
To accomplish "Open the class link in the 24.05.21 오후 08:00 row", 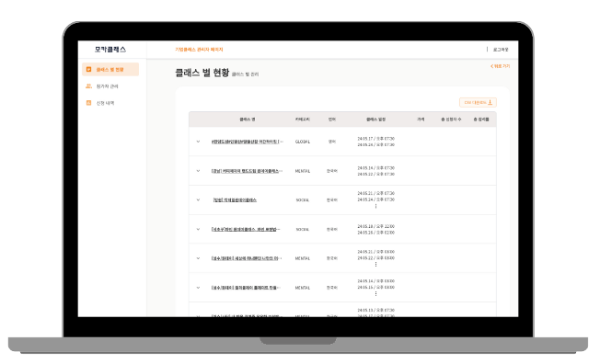I will (x=247, y=258).
